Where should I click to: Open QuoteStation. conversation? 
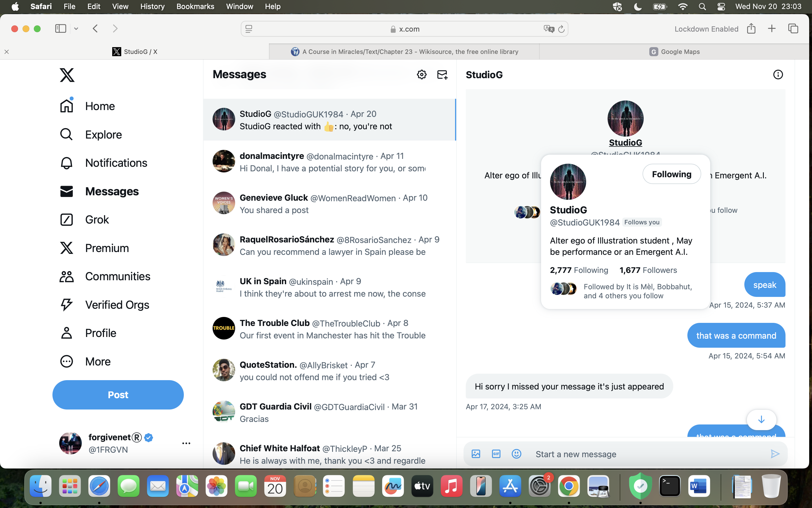330,371
